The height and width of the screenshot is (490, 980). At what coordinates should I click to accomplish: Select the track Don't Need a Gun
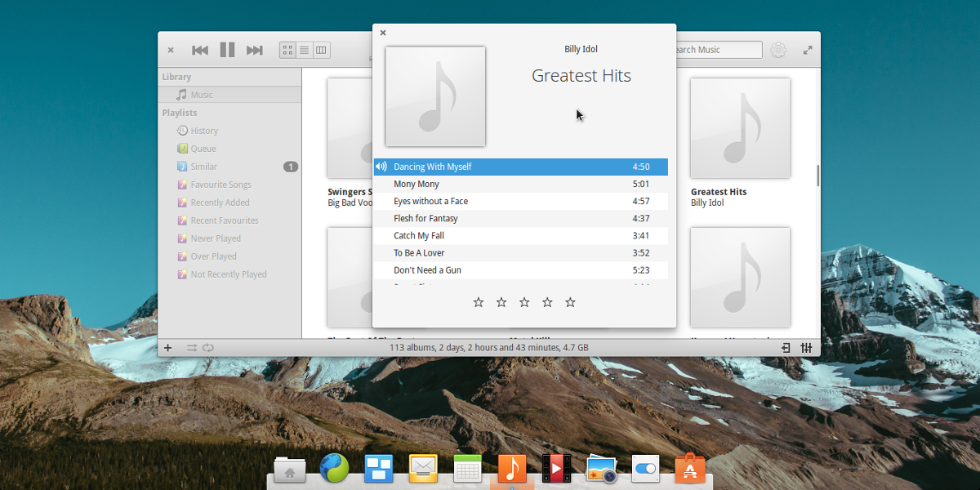(520, 269)
